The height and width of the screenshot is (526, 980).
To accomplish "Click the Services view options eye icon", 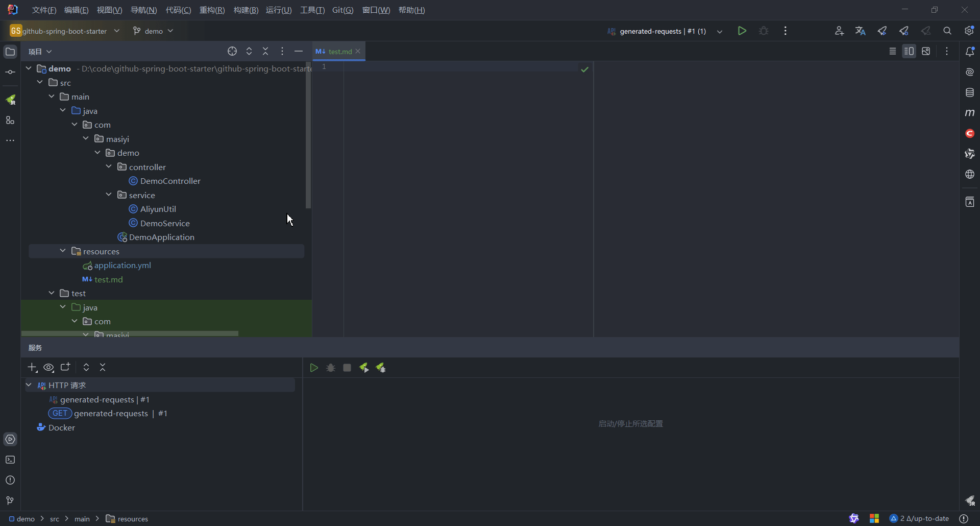I will coord(48,368).
